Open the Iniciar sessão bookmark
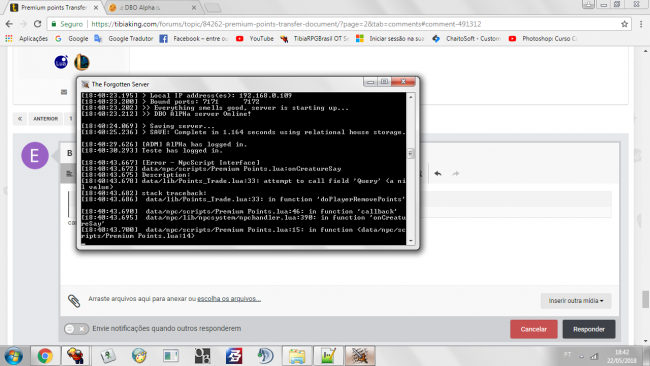This screenshot has width=650, height=366. [390, 39]
